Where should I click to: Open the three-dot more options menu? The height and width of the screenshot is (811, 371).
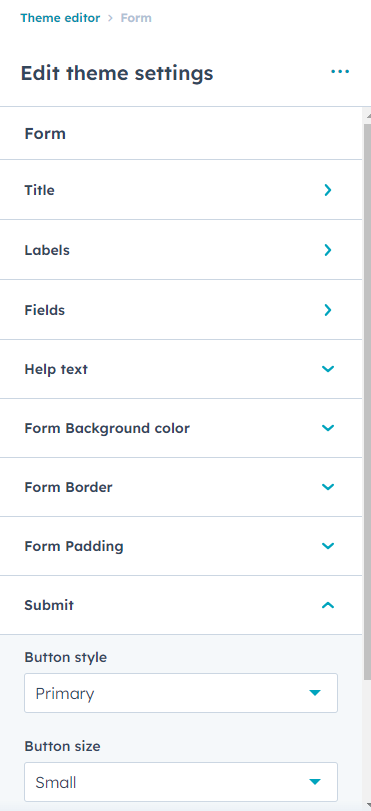(340, 72)
